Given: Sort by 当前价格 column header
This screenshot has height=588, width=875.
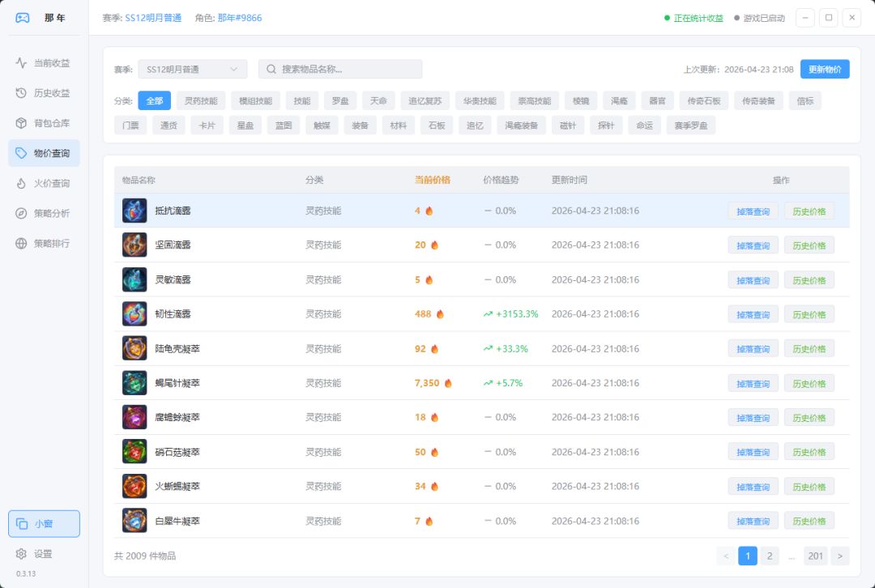Looking at the screenshot, I should pyautogui.click(x=432, y=180).
